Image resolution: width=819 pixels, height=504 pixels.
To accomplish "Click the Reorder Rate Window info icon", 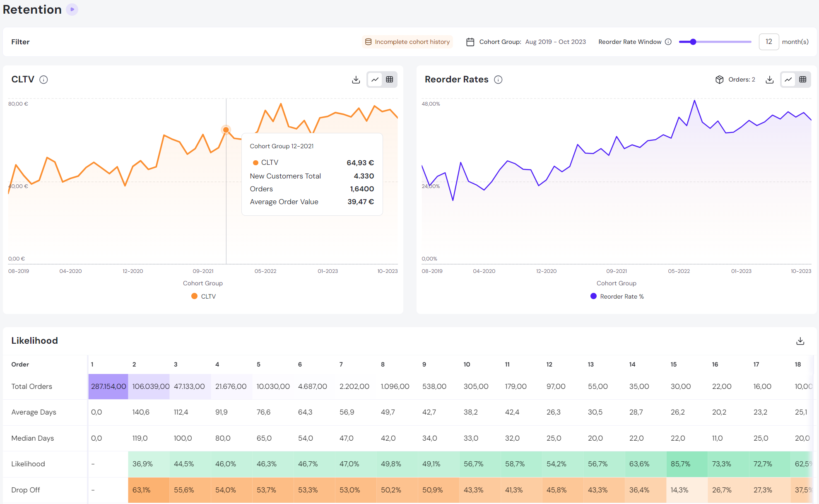I will click(x=668, y=42).
